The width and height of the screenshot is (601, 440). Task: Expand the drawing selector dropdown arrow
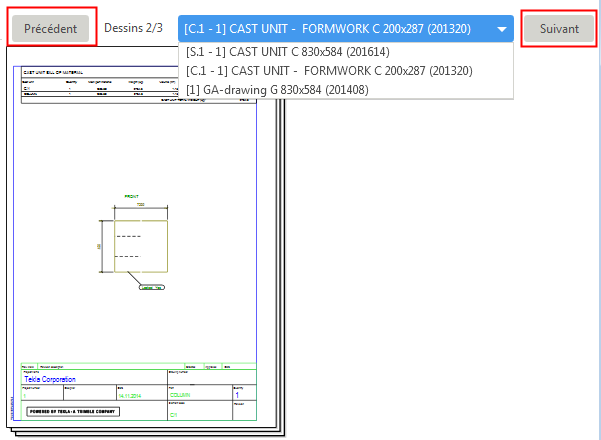click(x=502, y=29)
